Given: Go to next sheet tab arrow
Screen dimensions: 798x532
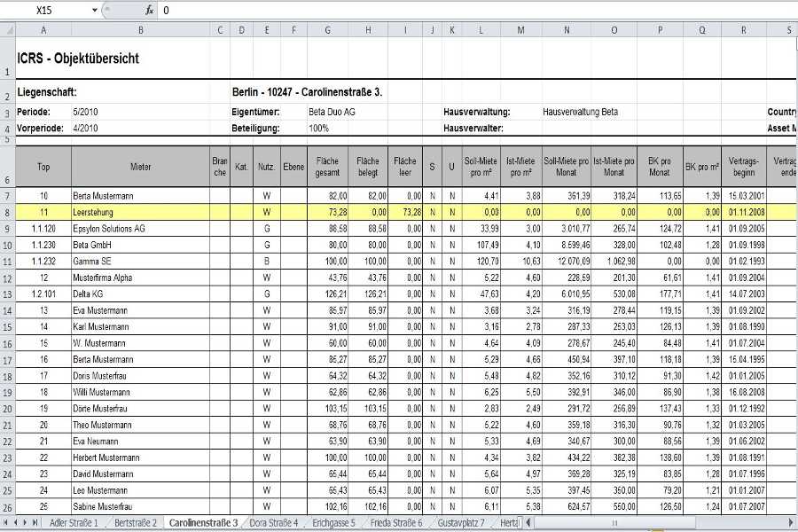Looking at the screenshot, I should pos(25,522).
